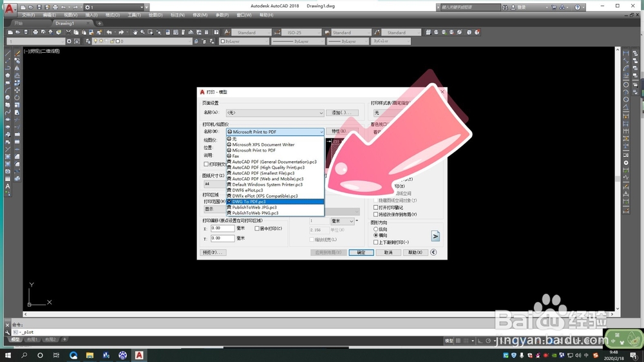Click the workspace settings gear icon

pos(69,41)
